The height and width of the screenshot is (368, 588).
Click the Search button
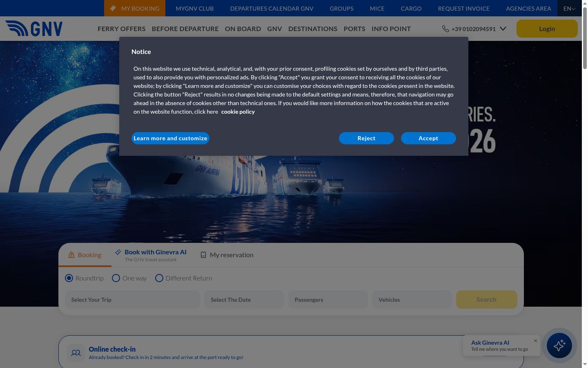pos(486,300)
